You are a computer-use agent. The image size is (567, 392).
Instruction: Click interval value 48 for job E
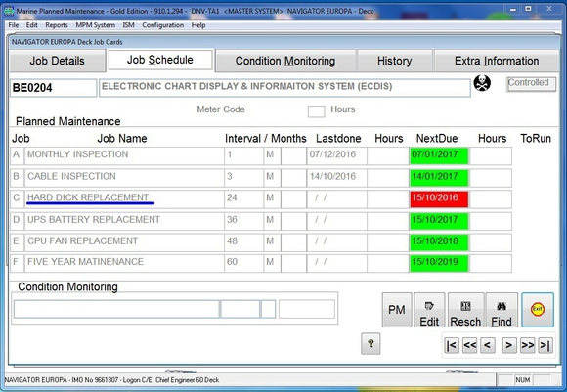click(x=243, y=242)
